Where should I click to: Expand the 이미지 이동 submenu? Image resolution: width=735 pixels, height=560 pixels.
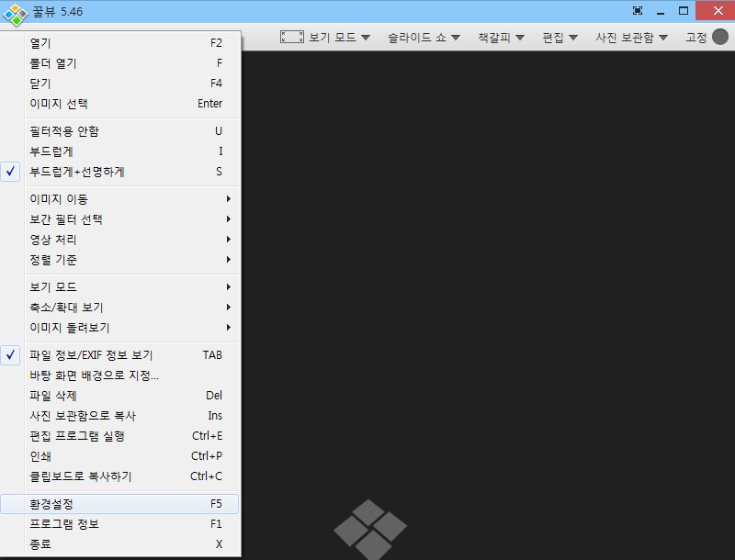click(x=120, y=199)
